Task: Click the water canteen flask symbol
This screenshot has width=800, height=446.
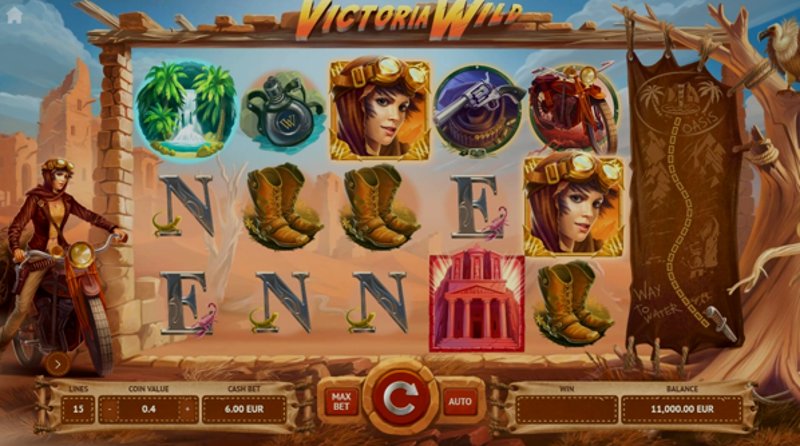Action: point(283,110)
